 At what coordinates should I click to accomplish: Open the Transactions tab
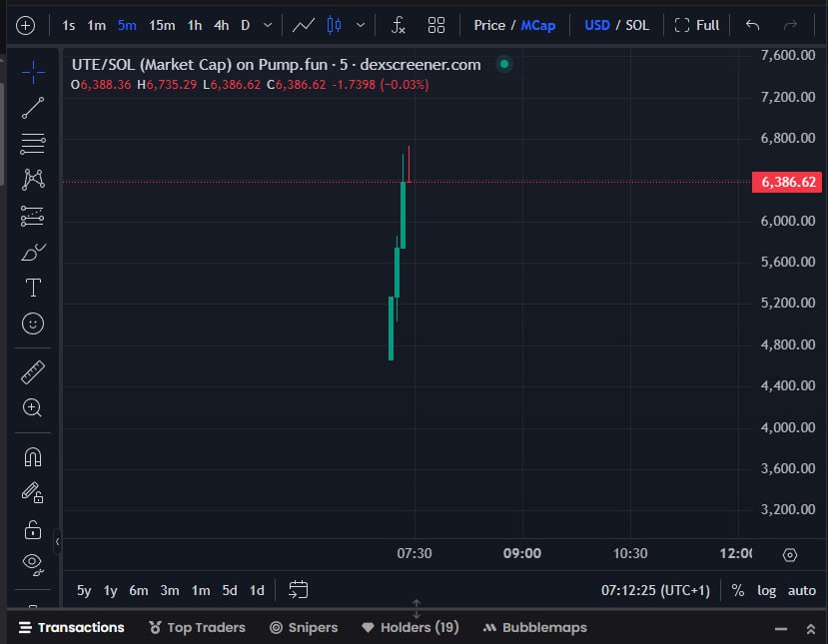[x=72, y=628]
